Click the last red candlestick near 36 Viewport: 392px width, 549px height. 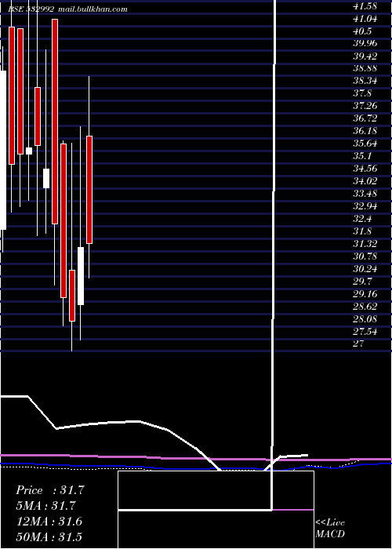coord(89,190)
